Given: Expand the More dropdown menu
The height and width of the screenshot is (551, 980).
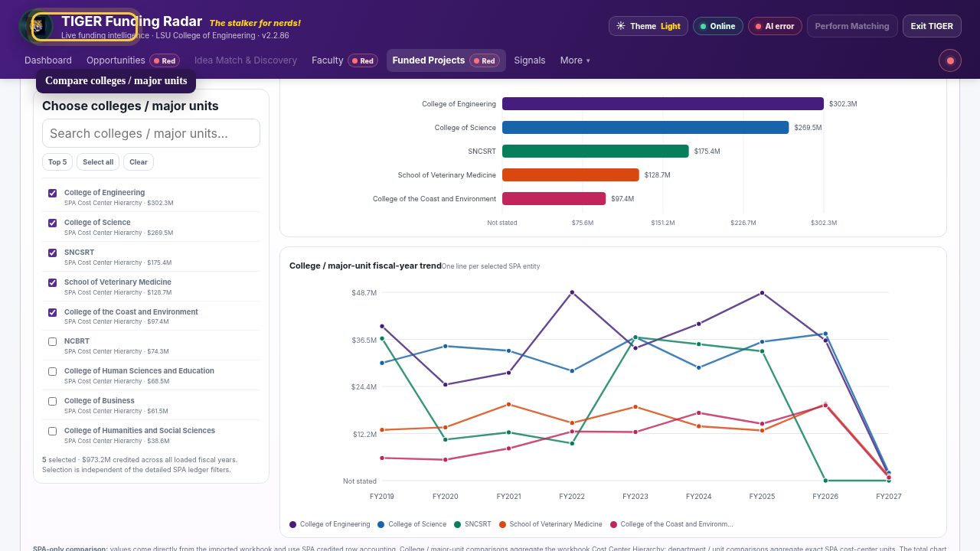Looking at the screenshot, I should point(575,60).
